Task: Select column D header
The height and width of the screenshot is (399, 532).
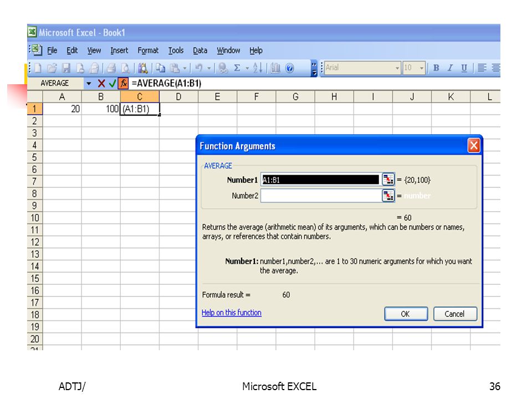Action: [178, 97]
